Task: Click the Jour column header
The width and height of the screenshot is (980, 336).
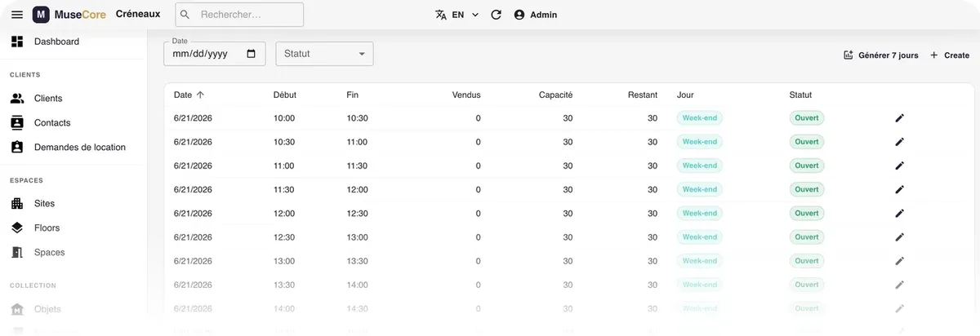Action: pos(685,95)
